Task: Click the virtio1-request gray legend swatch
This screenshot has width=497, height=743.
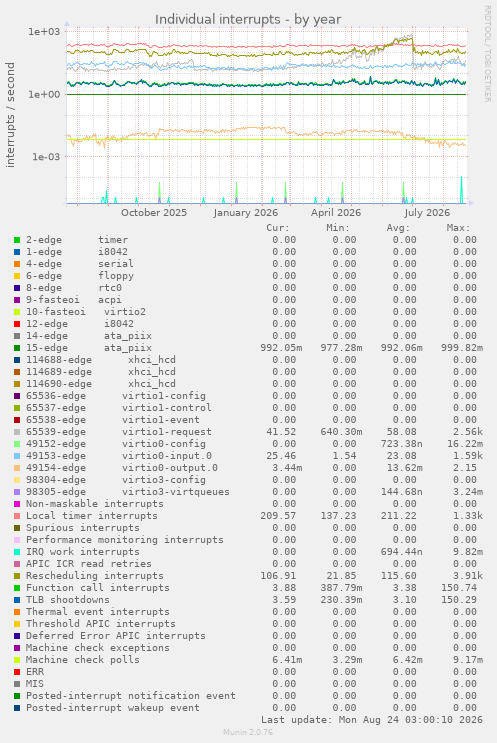Action: point(17,432)
